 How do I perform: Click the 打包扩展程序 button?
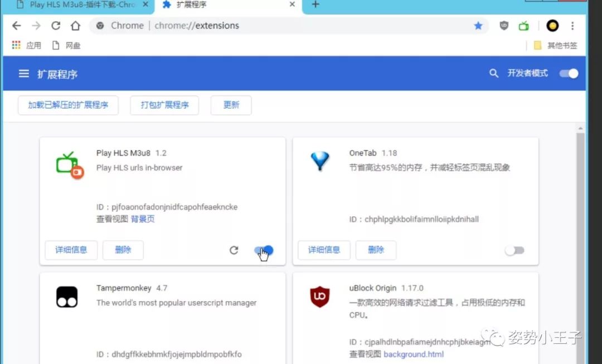coord(164,105)
